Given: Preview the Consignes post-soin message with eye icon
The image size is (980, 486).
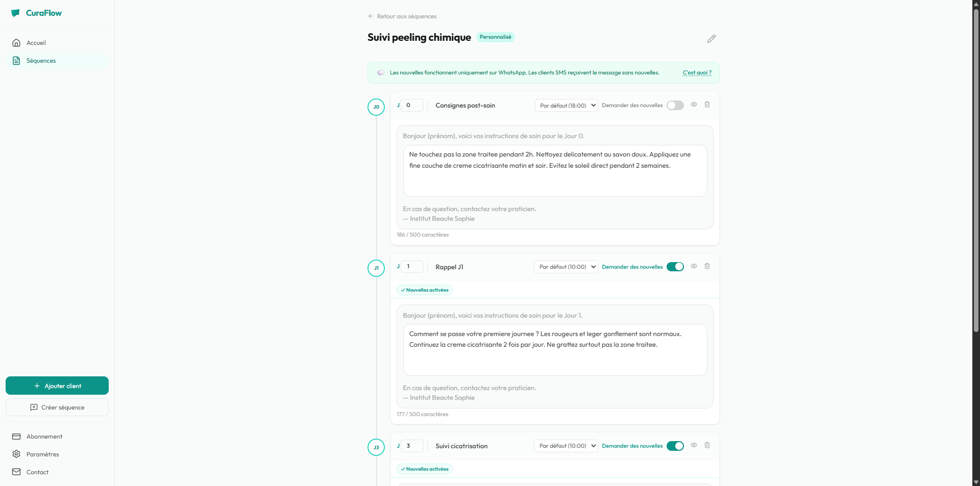Looking at the screenshot, I should pyautogui.click(x=694, y=105).
